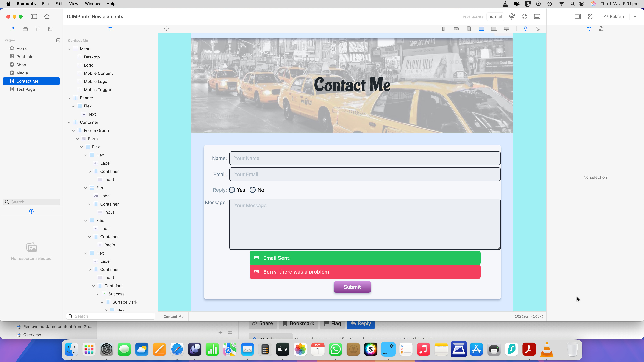Viewport: 644px width, 362px height.
Task: Click the Your Name input field
Action: 365,158
